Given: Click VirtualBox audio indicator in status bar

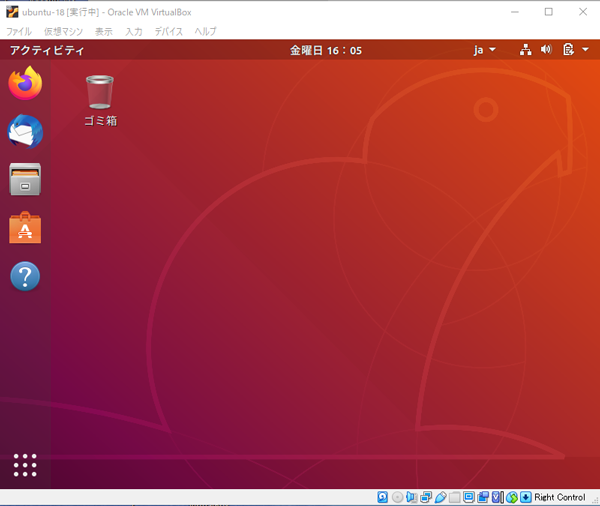Looking at the screenshot, I should [x=412, y=497].
